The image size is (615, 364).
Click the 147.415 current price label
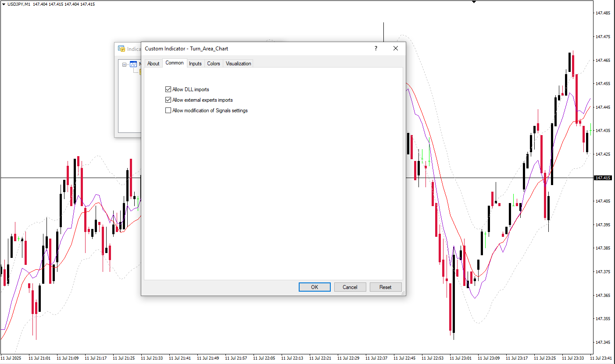pos(602,178)
